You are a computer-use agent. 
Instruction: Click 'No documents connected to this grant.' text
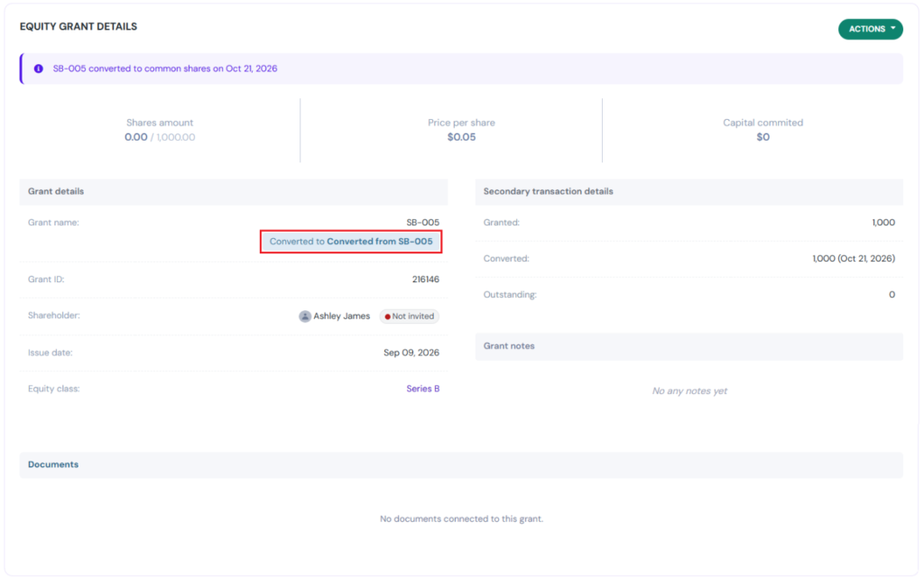point(461,518)
